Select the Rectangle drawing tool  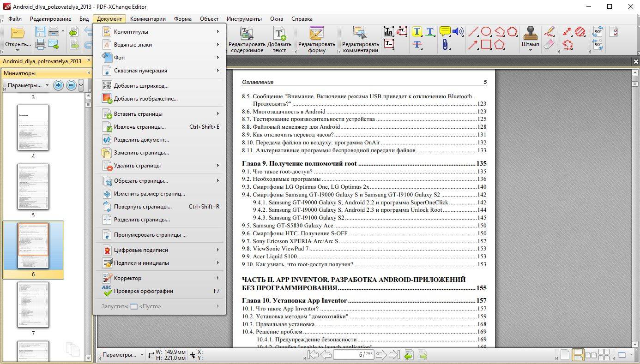pos(486,45)
